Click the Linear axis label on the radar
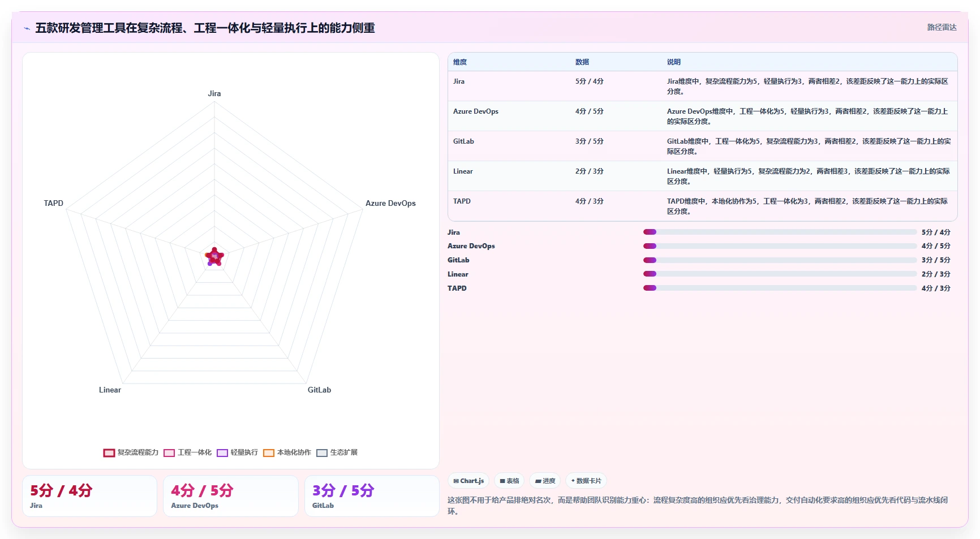The image size is (980, 539). pyautogui.click(x=110, y=390)
